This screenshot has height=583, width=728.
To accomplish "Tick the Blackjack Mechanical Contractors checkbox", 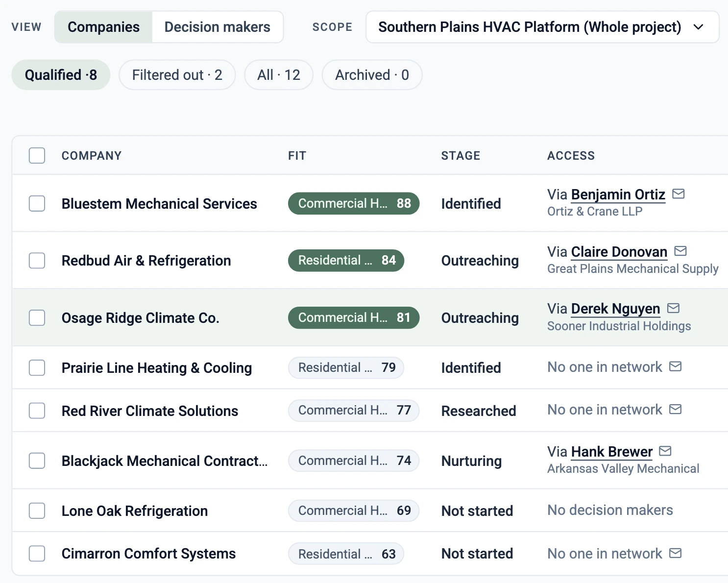I will 37,461.
